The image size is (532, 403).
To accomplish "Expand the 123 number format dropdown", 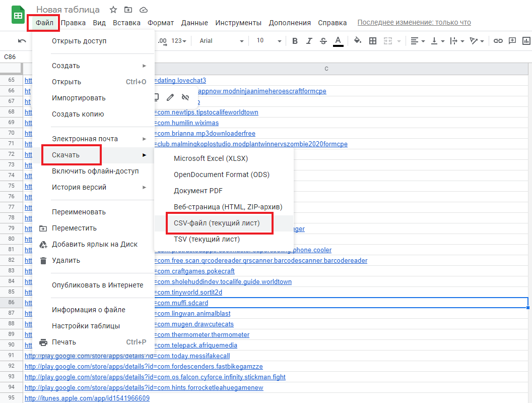I will tap(179, 41).
